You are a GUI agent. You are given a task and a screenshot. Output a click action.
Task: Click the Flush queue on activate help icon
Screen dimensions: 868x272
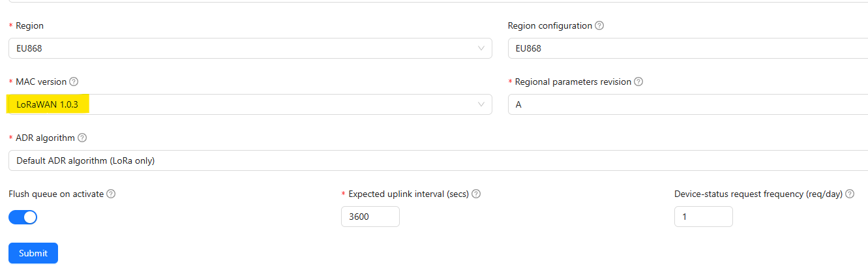[x=111, y=194]
